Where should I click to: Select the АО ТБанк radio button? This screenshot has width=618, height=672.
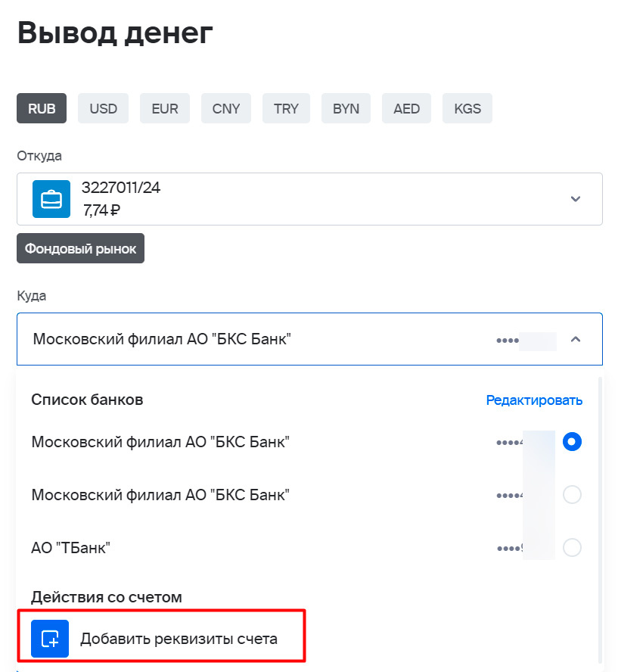[572, 547]
